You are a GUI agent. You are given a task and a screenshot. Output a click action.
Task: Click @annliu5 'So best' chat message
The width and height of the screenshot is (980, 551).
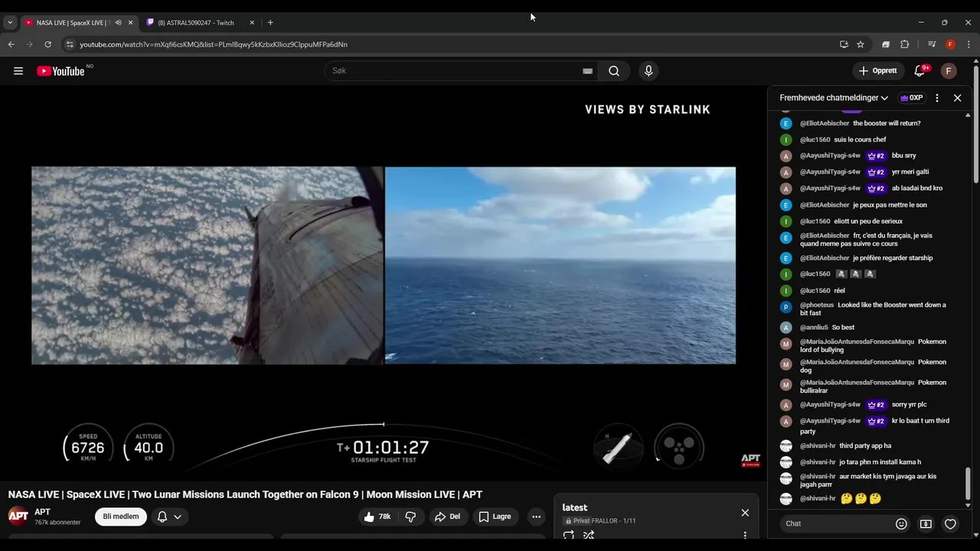point(843,328)
